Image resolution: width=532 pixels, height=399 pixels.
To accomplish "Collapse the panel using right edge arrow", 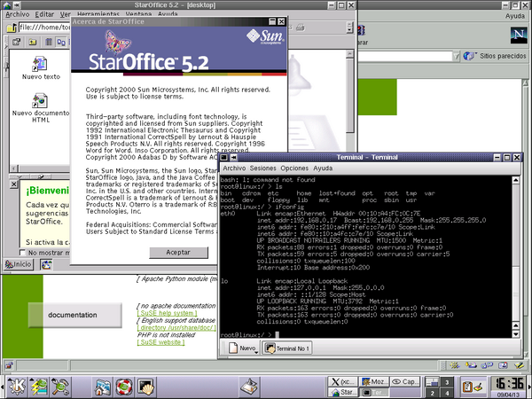I will 529,387.
